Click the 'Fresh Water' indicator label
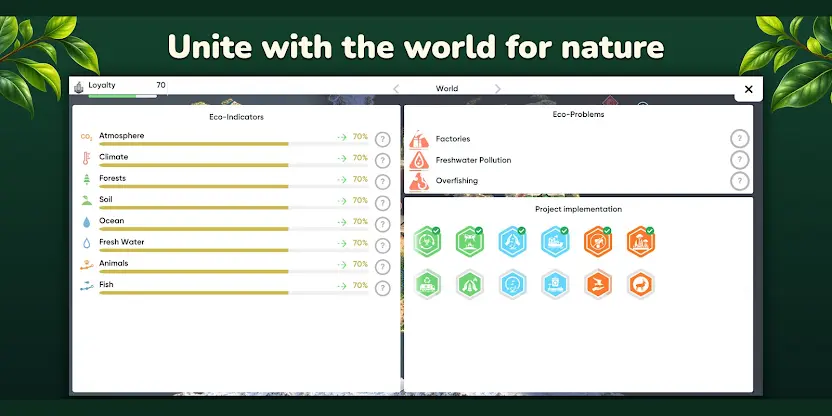 click(122, 241)
